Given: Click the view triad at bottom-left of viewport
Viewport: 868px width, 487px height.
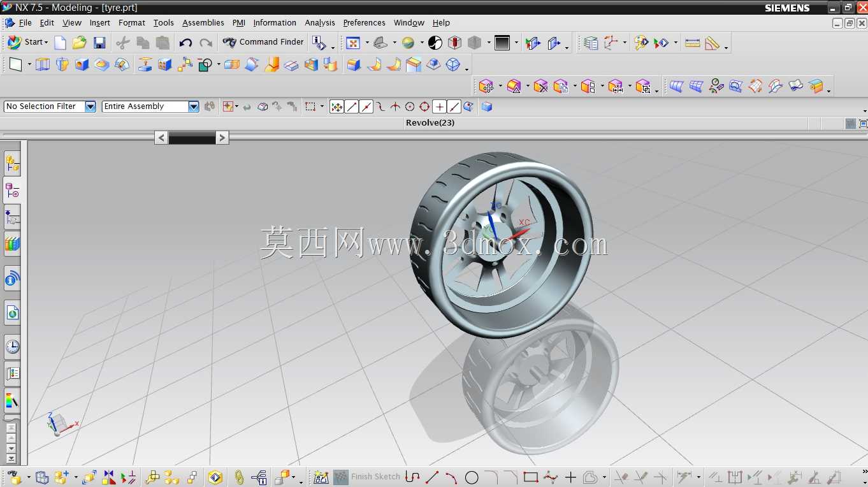Looking at the screenshot, I should pyautogui.click(x=61, y=423).
